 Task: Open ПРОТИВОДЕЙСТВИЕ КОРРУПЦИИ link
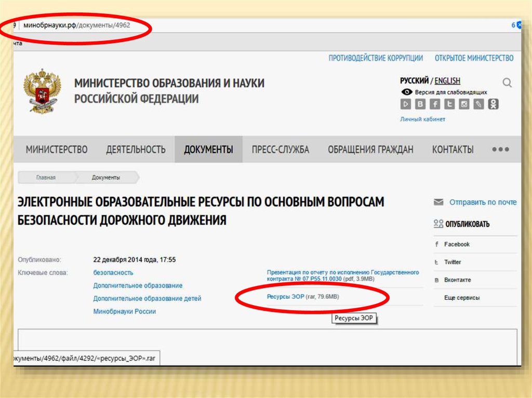point(376,58)
